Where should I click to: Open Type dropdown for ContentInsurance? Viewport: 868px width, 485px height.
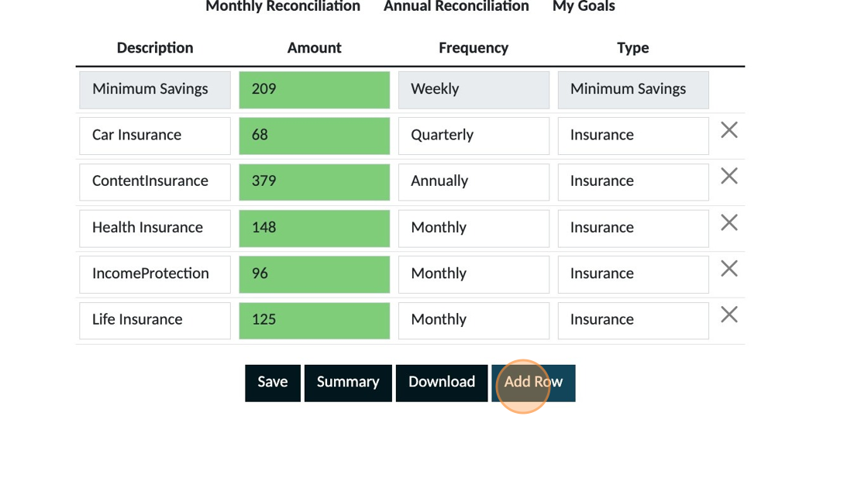[633, 181]
